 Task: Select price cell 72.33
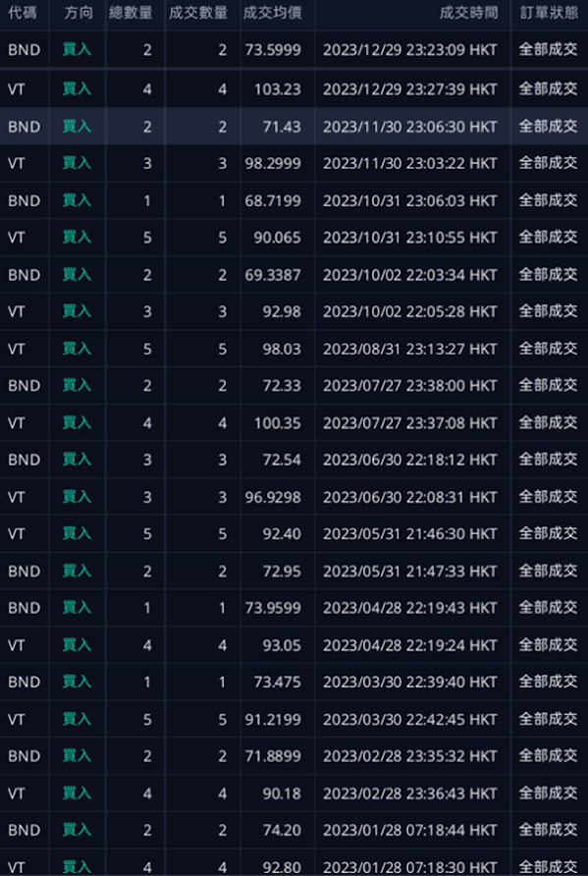coord(282,386)
